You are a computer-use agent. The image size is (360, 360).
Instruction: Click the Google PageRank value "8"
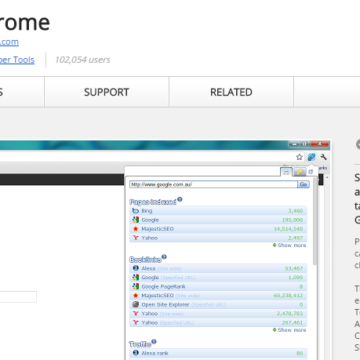(301, 286)
